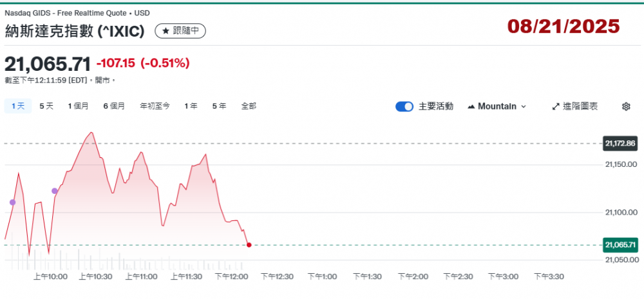Choose the 1個月 range tab
This screenshot has height=299, width=644.
coord(78,106)
